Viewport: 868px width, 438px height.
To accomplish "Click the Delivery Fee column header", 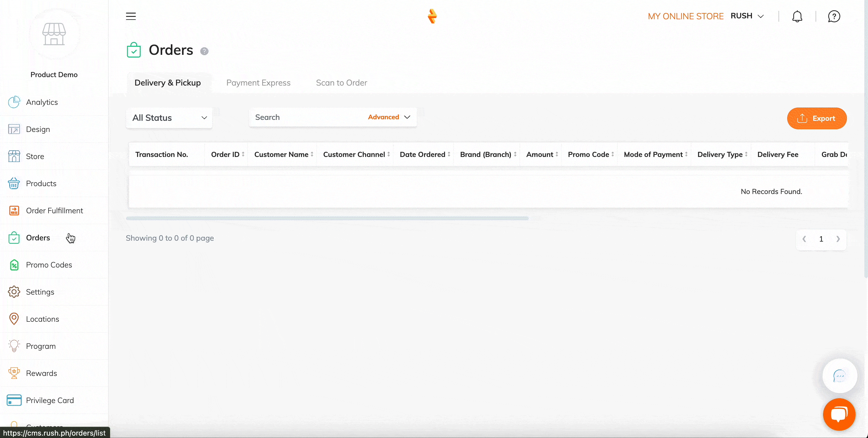I will (778, 155).
